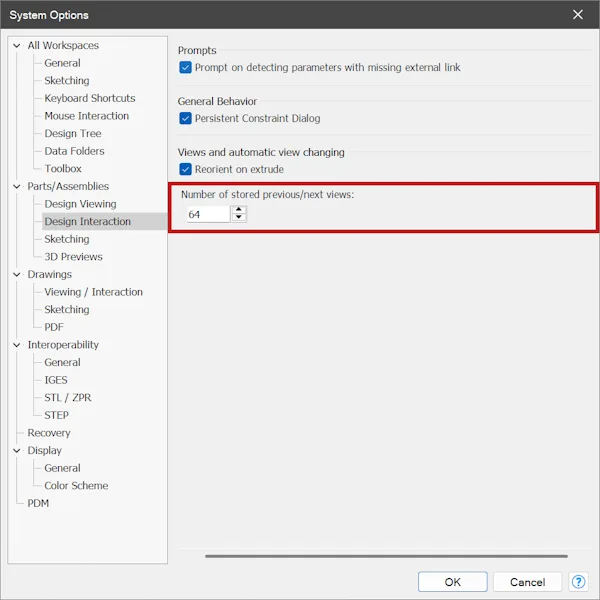Open Color Scheme options
This screenshot has width=600, height=600.
pyautogui.click(x=76, y=485)
